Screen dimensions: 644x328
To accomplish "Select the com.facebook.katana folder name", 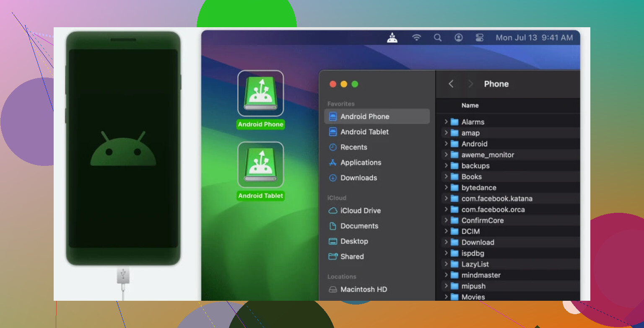I will tap(497, 199).
